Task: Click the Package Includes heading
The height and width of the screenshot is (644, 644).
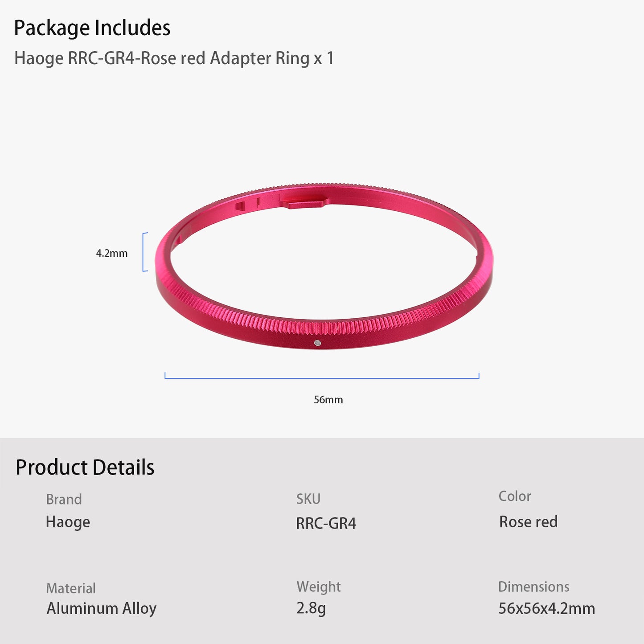Action: coord(92,28)
